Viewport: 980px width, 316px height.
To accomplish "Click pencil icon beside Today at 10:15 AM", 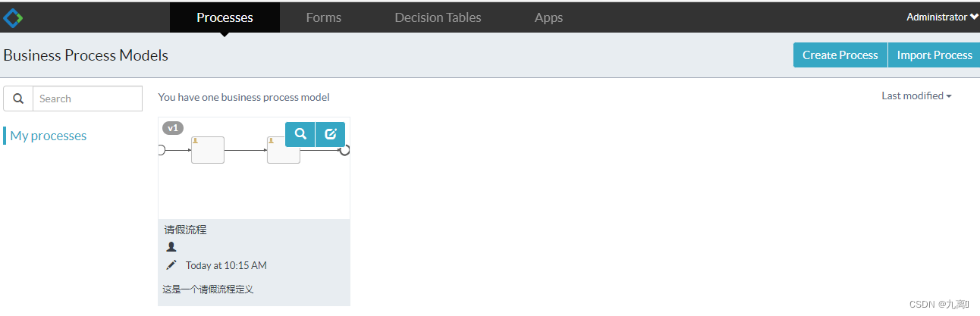I will [171, 265].
